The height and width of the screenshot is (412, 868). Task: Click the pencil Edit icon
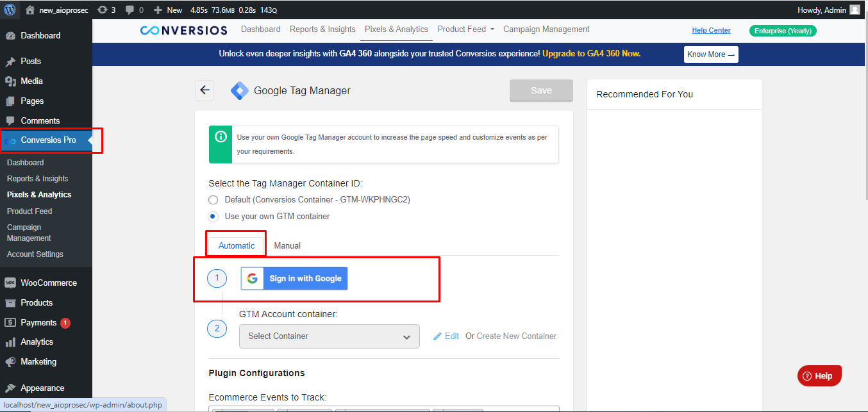click(x=438, y=336)
